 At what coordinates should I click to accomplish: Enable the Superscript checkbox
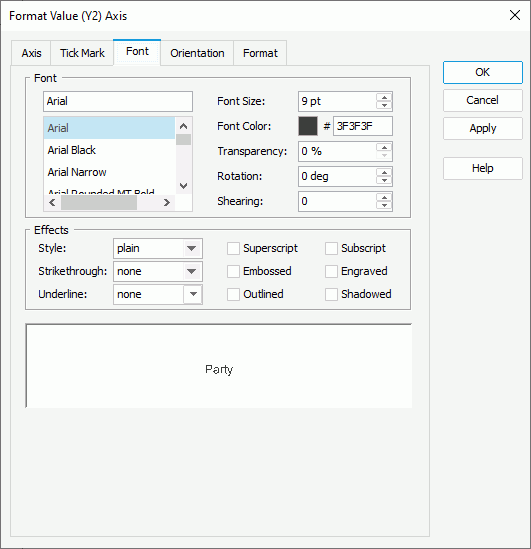pyautogui.click(x=233, y=249)
